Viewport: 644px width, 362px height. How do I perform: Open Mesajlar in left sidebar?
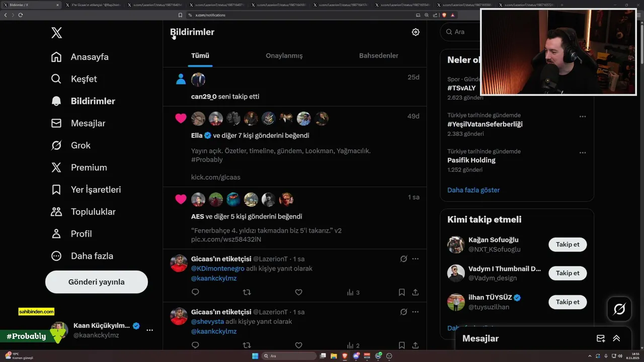coord(78,123)
